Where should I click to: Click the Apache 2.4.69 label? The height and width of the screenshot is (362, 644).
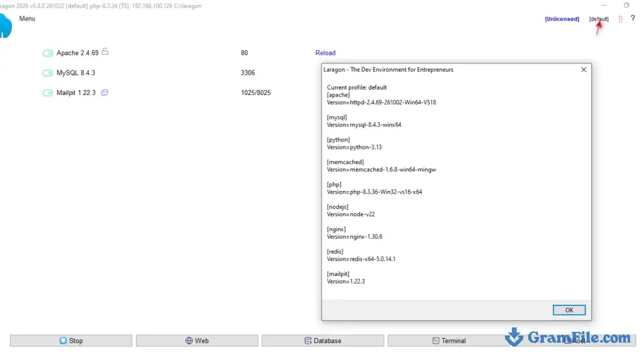coord(77,53)
